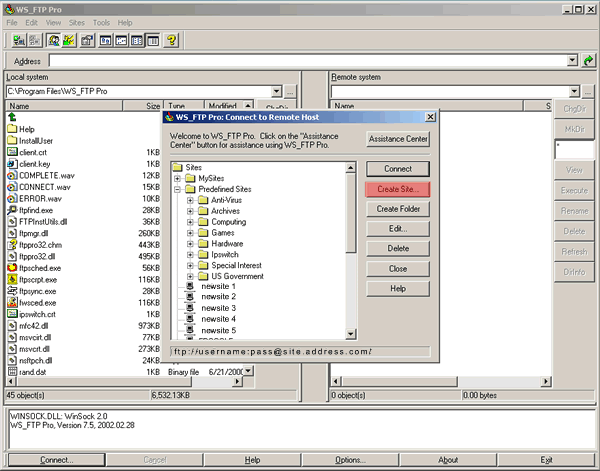Select the COMPLETE.wav file icon
Screen dimensions: 600x471
12,175
